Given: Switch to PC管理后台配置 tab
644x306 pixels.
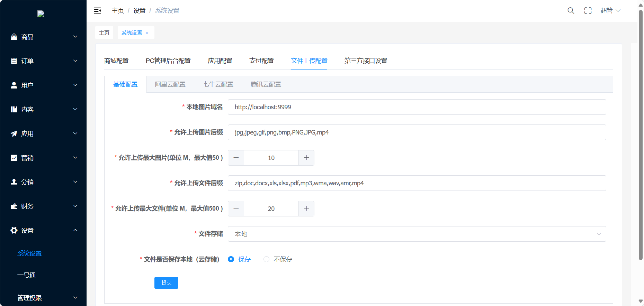Looking at the screenshot, I should tap(168, 61).
